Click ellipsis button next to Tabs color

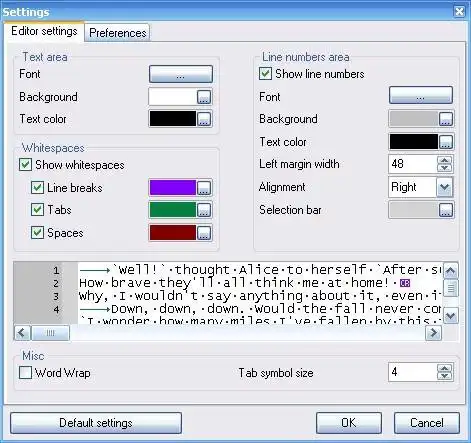pyautogui.click(x=204, y=210)
